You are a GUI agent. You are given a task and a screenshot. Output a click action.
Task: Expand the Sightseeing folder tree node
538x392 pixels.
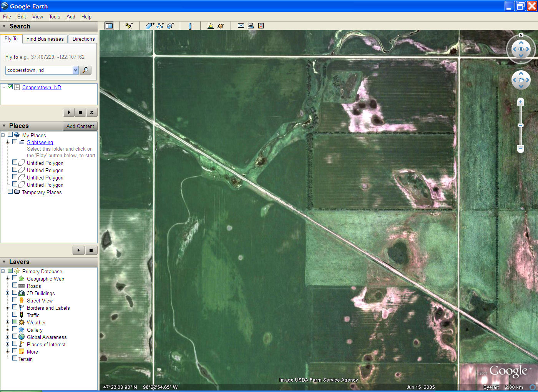coord(7,142)
